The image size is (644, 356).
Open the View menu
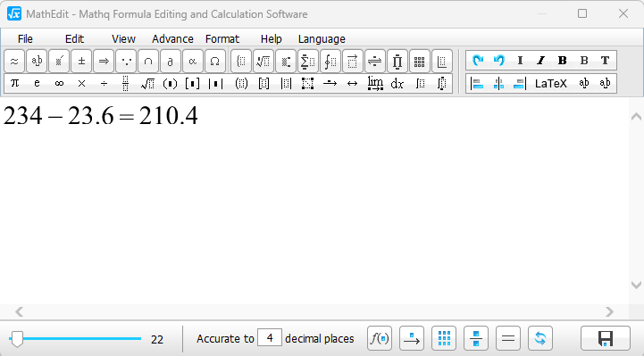point(123,39)
